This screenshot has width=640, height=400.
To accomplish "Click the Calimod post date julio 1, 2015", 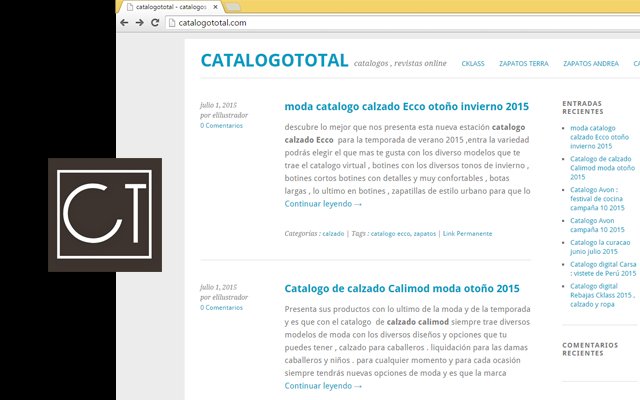I will (218, 287).
